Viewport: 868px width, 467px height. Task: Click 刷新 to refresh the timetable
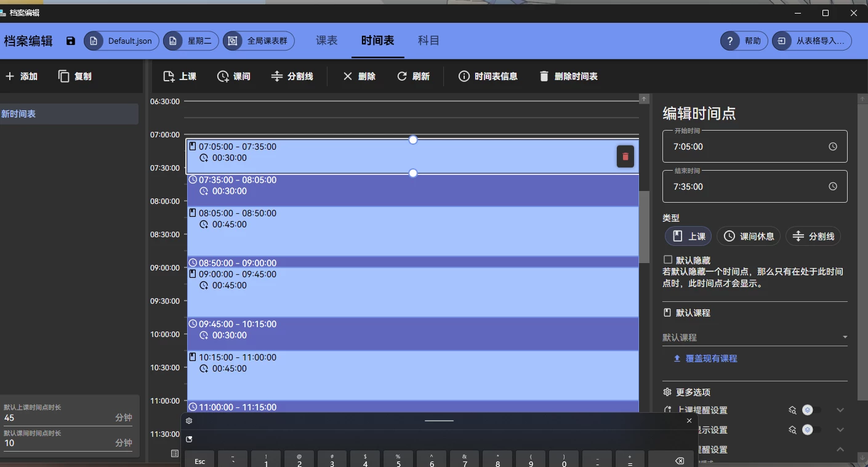tap(413, 76)
